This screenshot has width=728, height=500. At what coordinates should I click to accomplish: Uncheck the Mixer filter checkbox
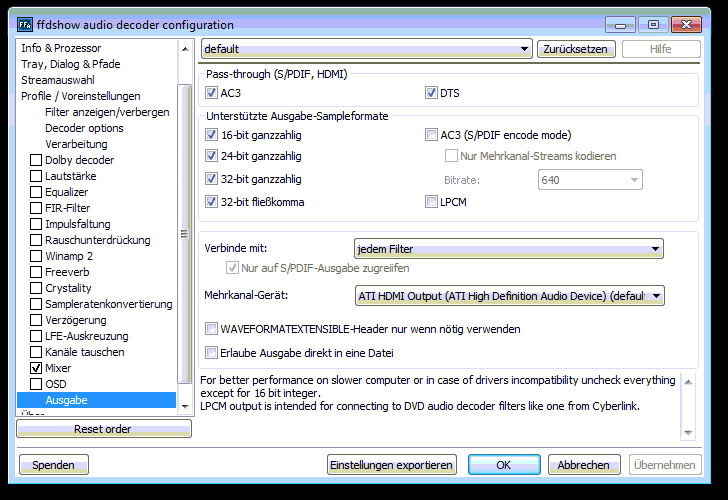click(x=36, y=368)
